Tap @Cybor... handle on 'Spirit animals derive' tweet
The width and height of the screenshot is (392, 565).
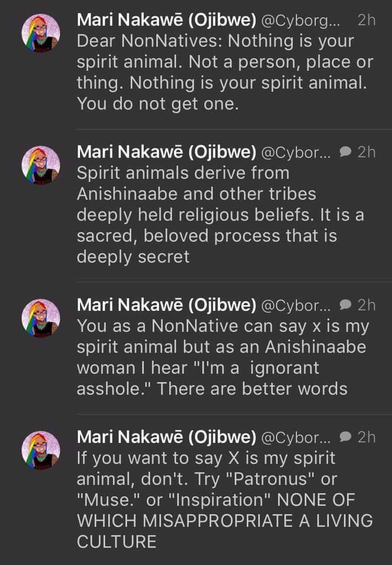[296, 152]
